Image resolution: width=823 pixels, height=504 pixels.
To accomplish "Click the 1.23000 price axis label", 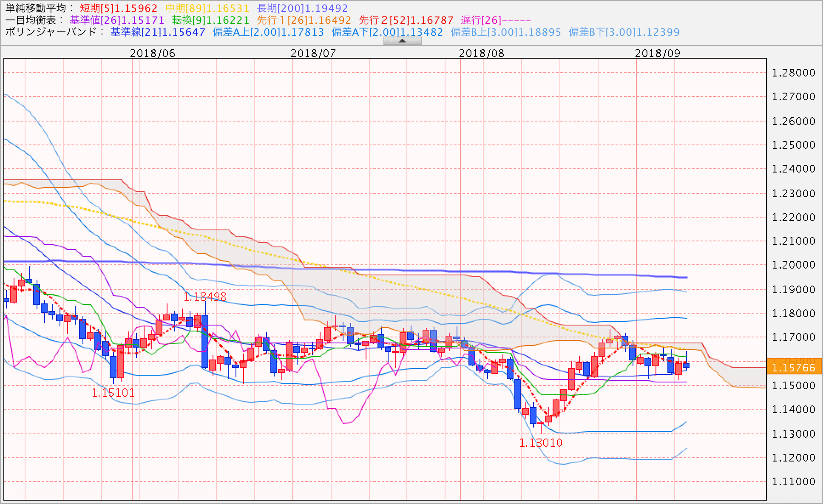I will [x=794, y=193].
